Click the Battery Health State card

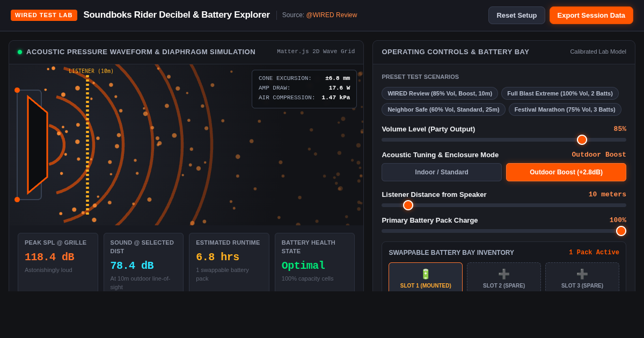tap(314, 262)
